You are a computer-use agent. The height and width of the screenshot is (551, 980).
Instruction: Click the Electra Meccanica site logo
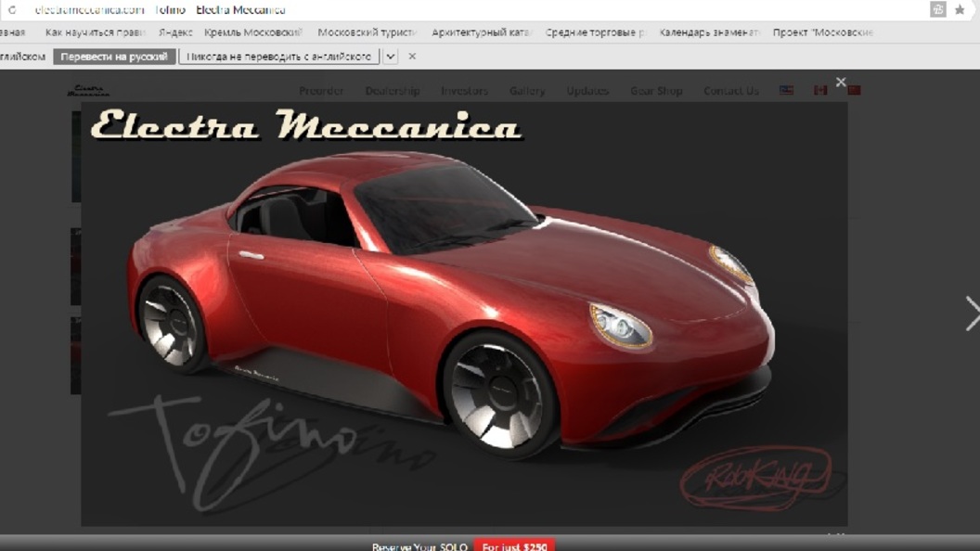(x=88, y=91)
